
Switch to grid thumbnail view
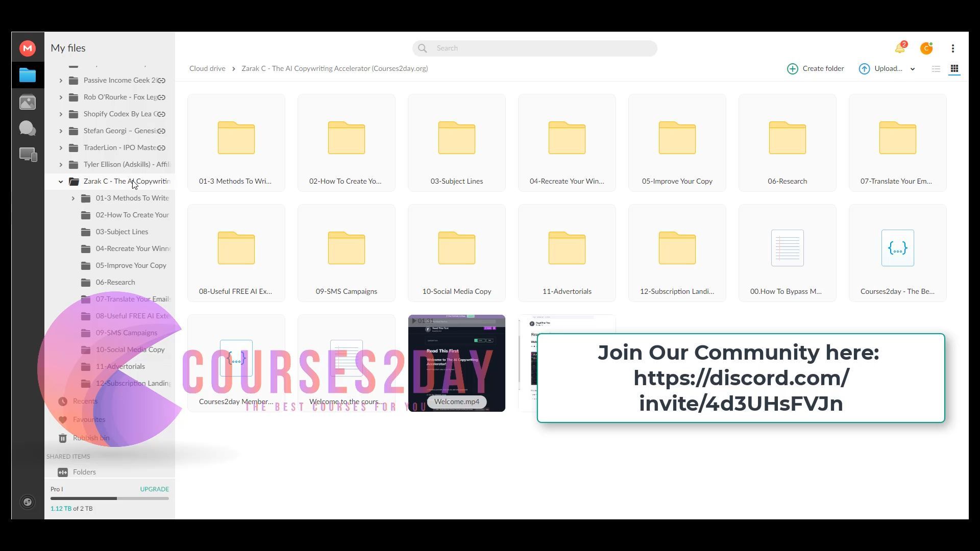click(x=954, y=69)
